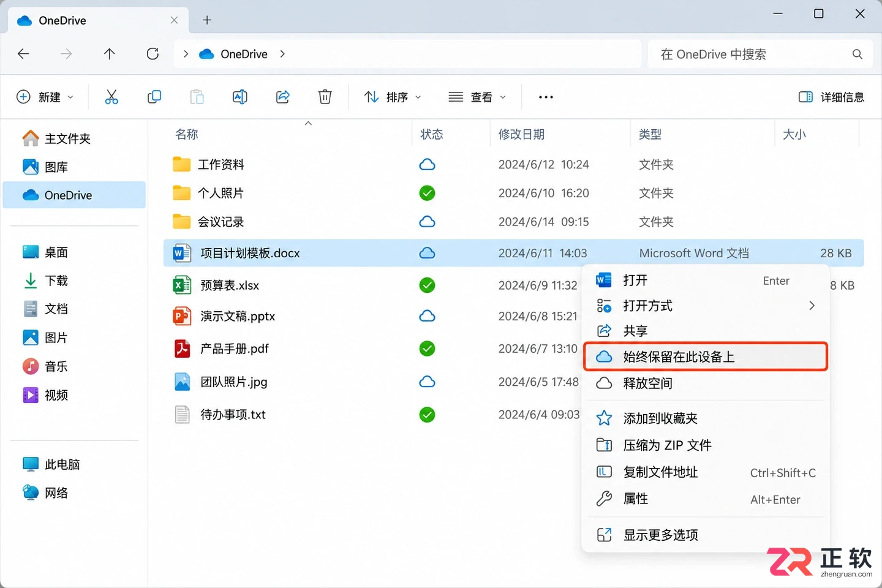Click the Excel icon of 预算表.xlsx

pyautogui.click(x=181, y=285)
